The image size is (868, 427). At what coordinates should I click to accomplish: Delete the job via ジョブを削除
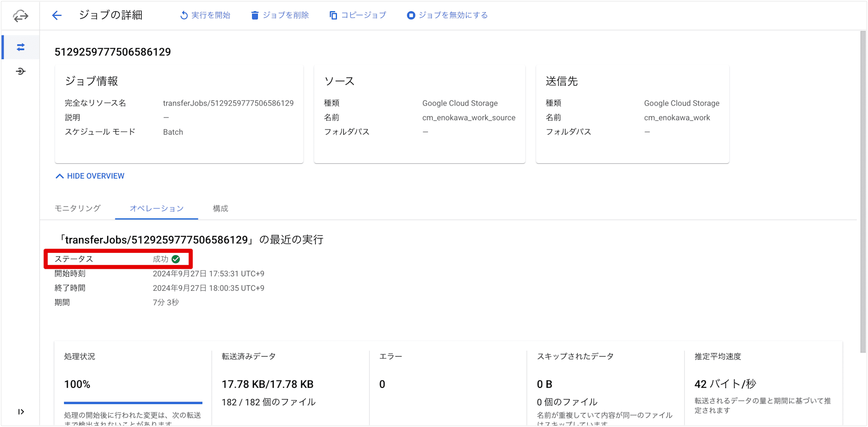coord(280,15)
